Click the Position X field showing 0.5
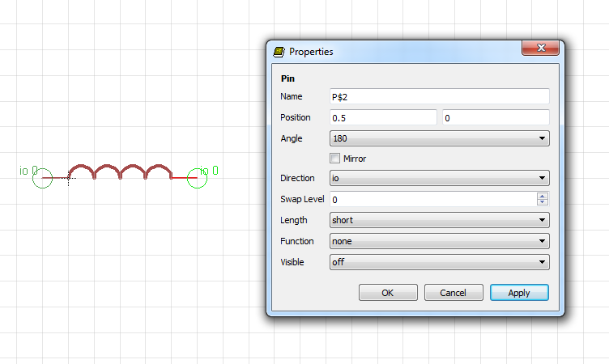The height and width of the screenshot is (364, 609). tap(383, 117)
